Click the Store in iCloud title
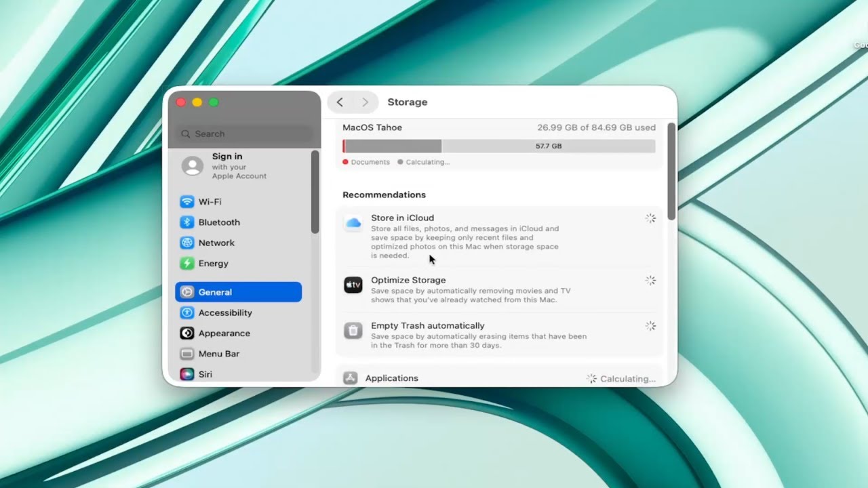 402,218
